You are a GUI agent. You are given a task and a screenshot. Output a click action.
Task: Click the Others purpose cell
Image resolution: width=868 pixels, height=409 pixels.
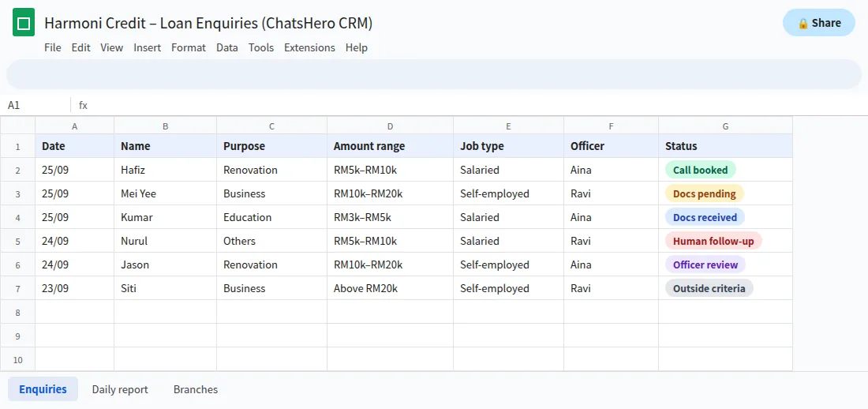271,241
